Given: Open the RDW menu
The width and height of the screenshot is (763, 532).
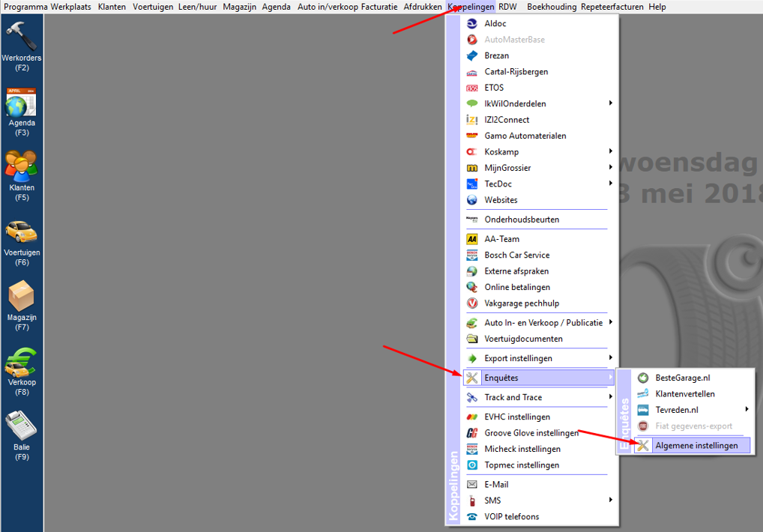Looking at the screenshot, I should pos(507,7).
